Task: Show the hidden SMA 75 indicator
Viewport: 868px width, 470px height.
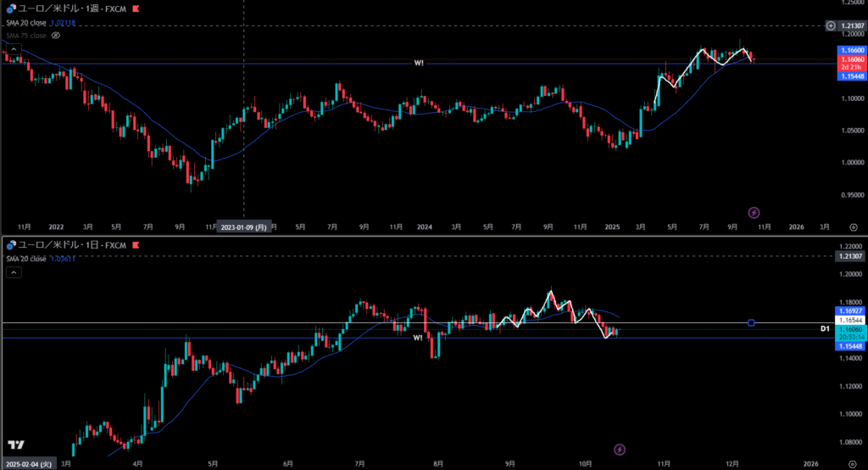Action: click(56, 35)
